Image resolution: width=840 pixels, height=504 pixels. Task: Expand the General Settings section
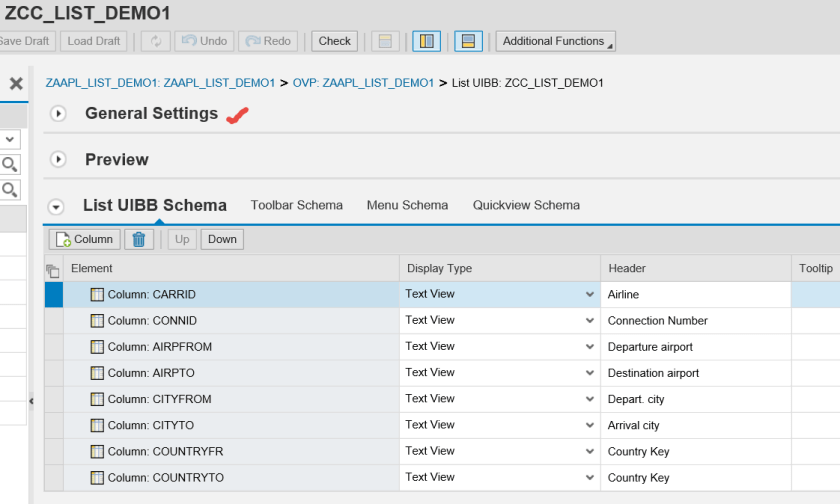click(58, 114)
